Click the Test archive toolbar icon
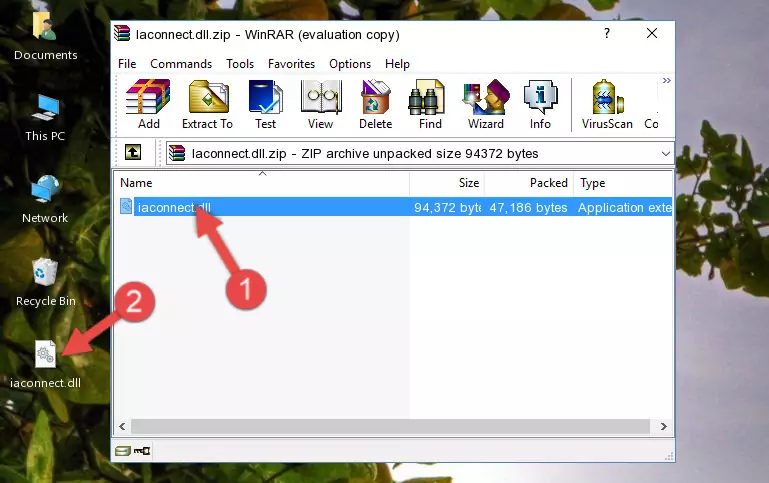Screen dimensions: 769x483 tap(265, 104)
